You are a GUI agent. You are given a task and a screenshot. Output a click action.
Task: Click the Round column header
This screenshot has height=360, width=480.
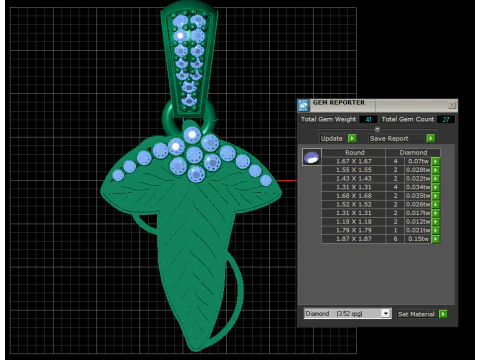click(354, 153)
